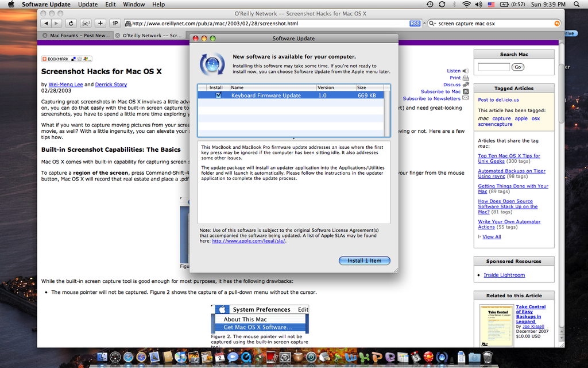Screen dimensions: 588x368
Task: Open Spotlight search magnifier
Action: click(x=577, y=4)
